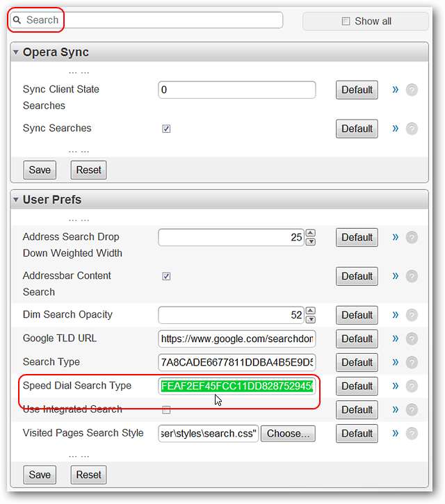Click the double-arrow icon for Speed Dial Search Type

tap(396, 385)
